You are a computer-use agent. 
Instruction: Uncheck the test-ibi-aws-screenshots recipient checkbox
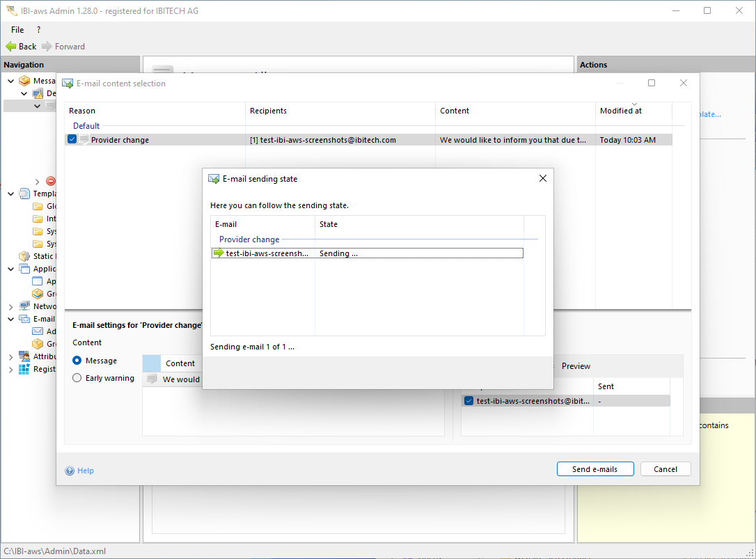tap(469, 401)
